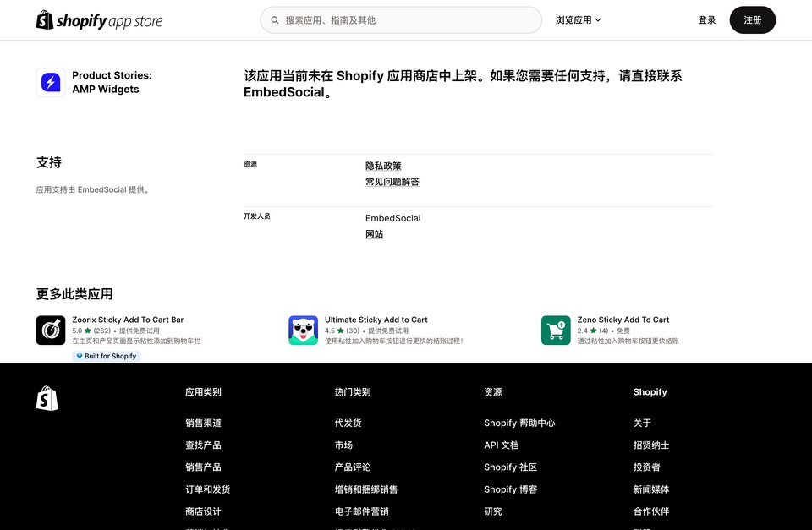Open footer link 查找产品
812x530 pixels.
click(203, 445)
